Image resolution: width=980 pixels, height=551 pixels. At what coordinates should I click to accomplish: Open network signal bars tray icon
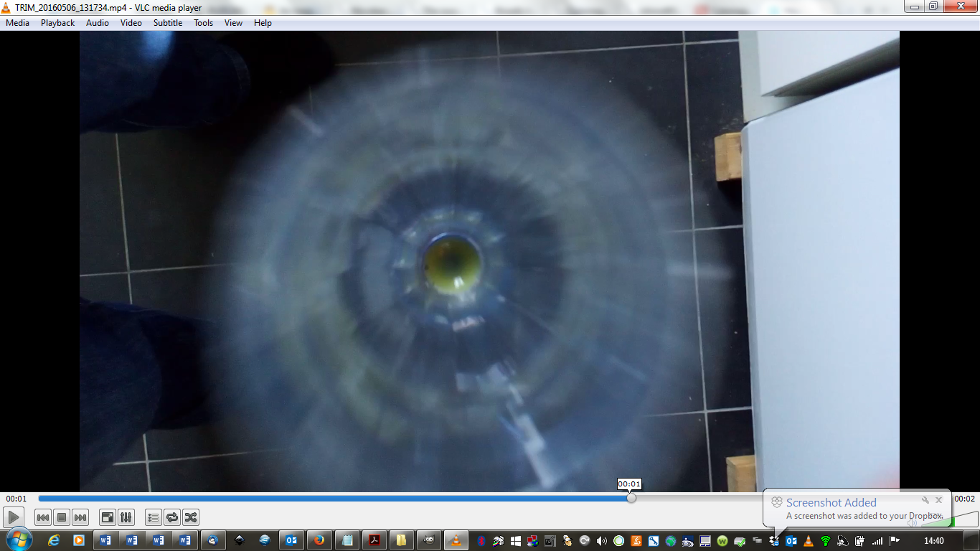pos(877,541)
